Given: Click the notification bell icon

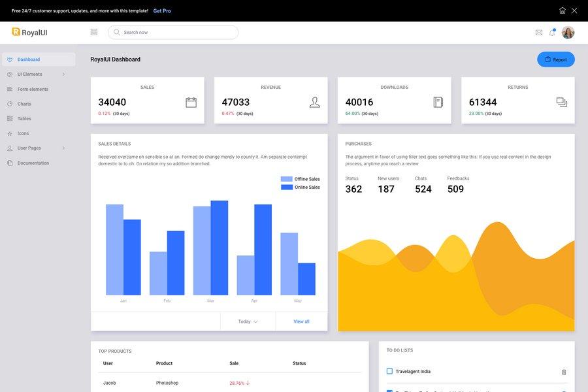Looking at the screenshot, I should pyautogui.click(x=551, y=31).
